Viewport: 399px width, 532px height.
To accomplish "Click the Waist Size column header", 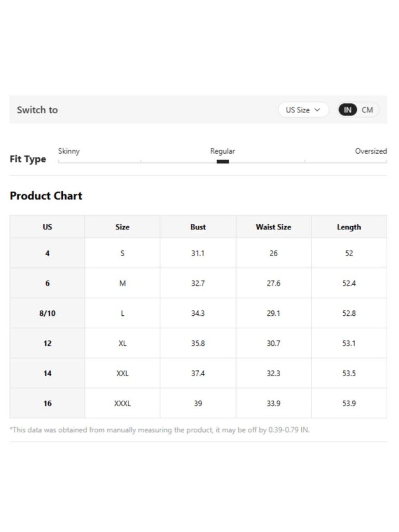I will click(x=273, y=227).
